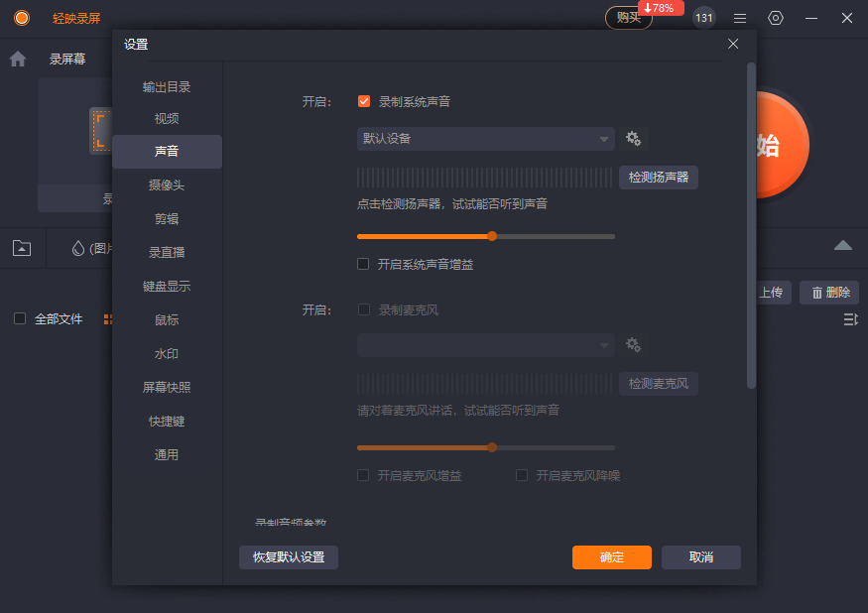Click the 录屏幕 tab in main window
Image resolution: width=868 pixels, height=613 pixels.
(x=67, y=59)
